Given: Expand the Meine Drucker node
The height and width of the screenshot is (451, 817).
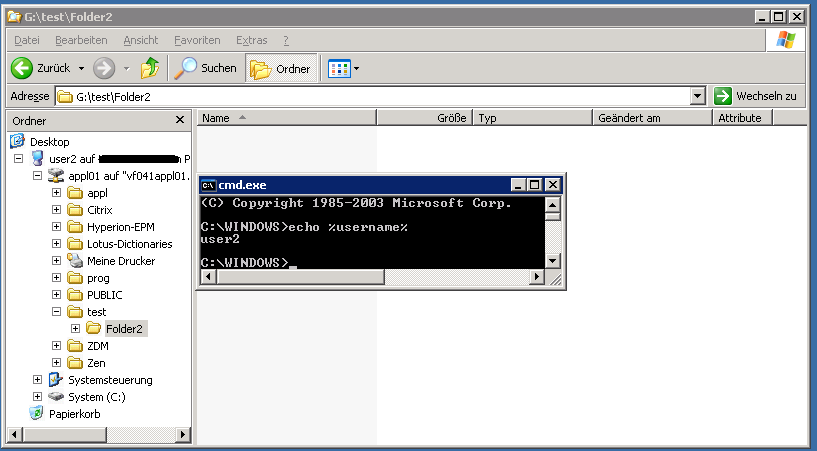Looking at the screenshot, I should click(x=56, y=260).
